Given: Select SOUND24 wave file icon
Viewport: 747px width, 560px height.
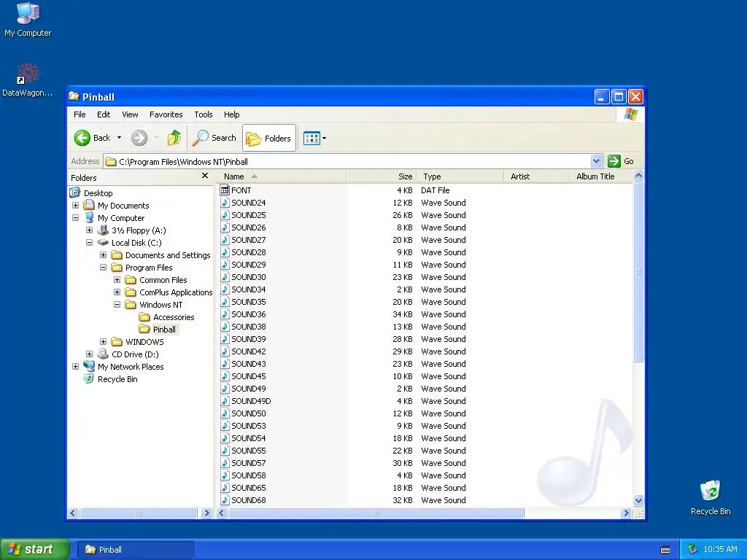Looking at the screenshot, I should pyautogui.click(x=225, y=203).
